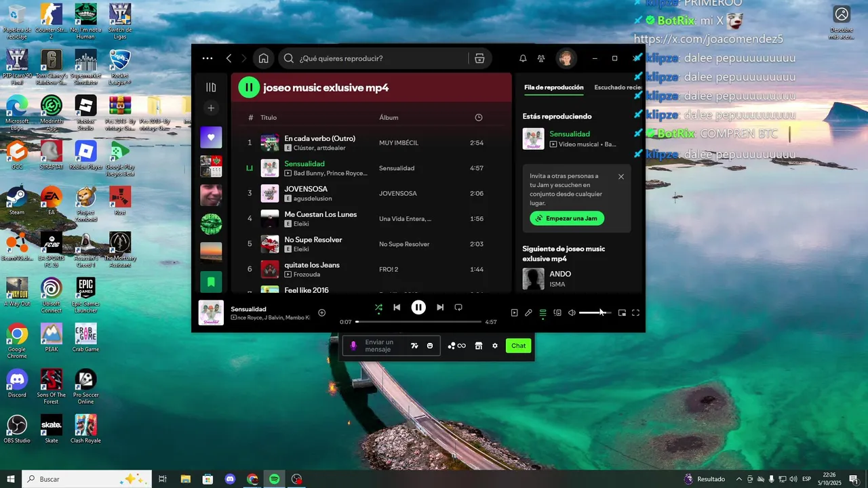
Task: Toggle repeat mode
Action: [458, 307]
